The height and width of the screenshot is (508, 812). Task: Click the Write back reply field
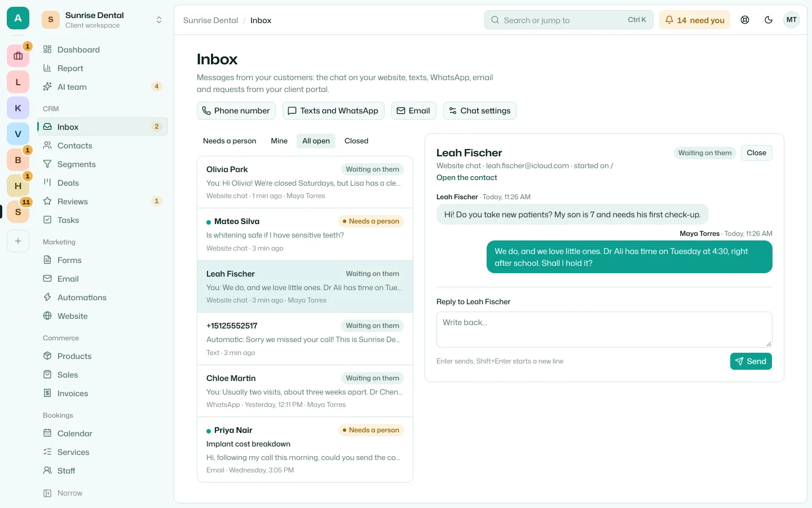(x=604, y=330)
